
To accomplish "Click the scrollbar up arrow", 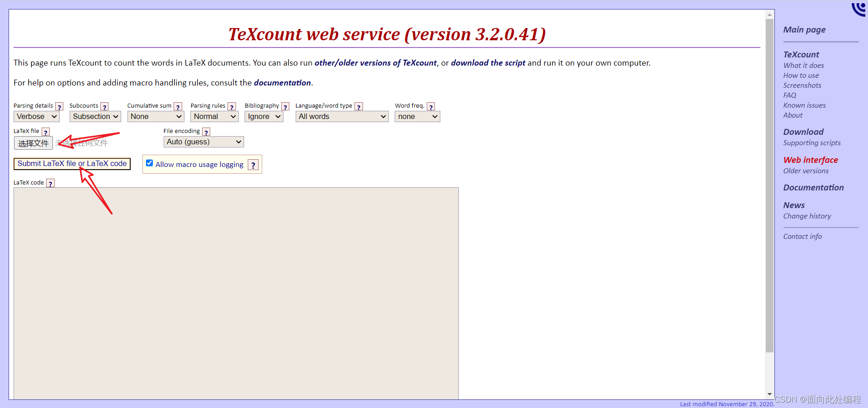I will (x=769, y=14).
